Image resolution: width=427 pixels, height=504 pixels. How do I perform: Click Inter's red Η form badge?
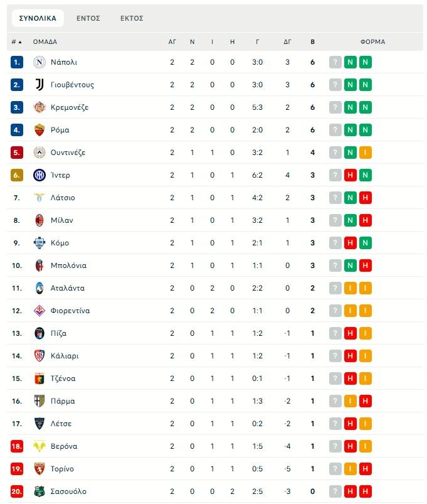pos(351,175)
